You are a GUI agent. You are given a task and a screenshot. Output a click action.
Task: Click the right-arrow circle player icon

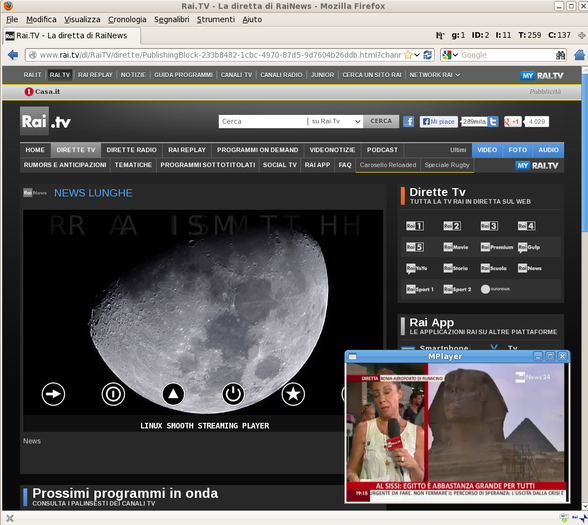click(53, 394)
